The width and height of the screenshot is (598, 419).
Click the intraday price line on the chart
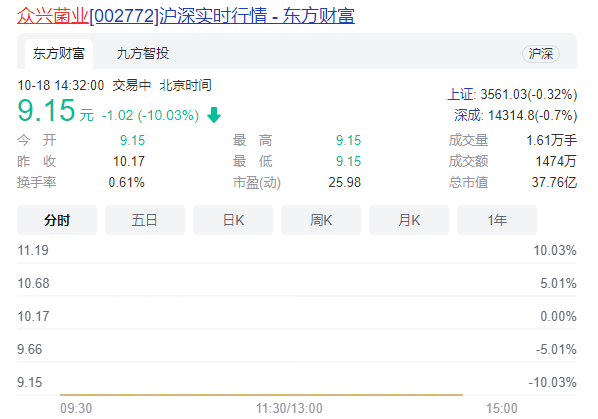point(261,395)
